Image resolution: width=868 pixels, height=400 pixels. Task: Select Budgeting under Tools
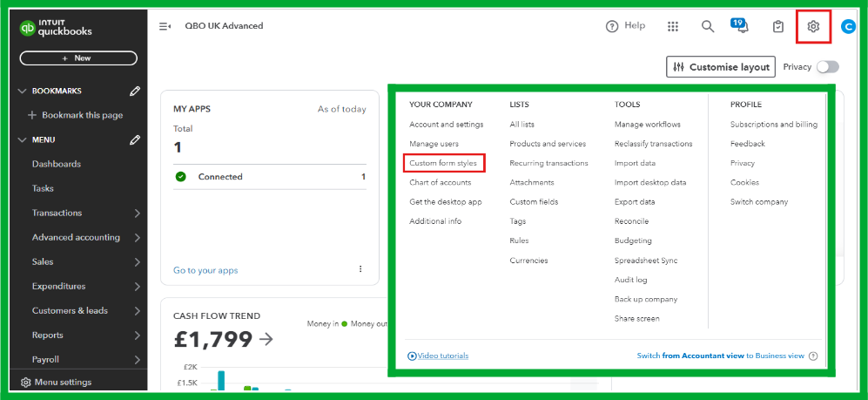click(x=633, y=241)
